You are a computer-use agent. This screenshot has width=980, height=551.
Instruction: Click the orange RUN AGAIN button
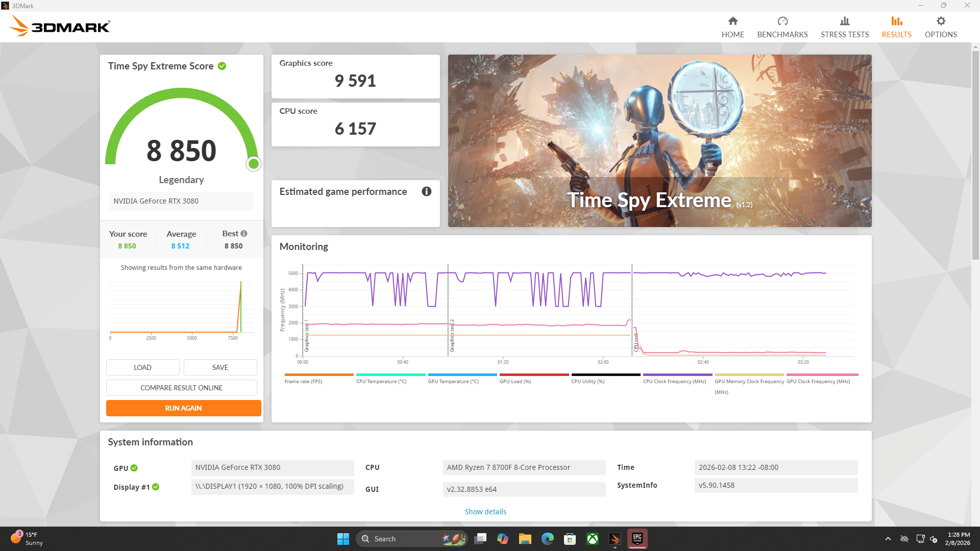point(183,408)
